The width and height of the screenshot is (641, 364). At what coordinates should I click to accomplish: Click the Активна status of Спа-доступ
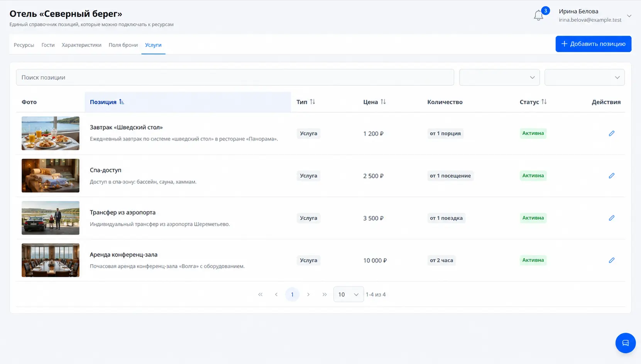pos(533,175)
